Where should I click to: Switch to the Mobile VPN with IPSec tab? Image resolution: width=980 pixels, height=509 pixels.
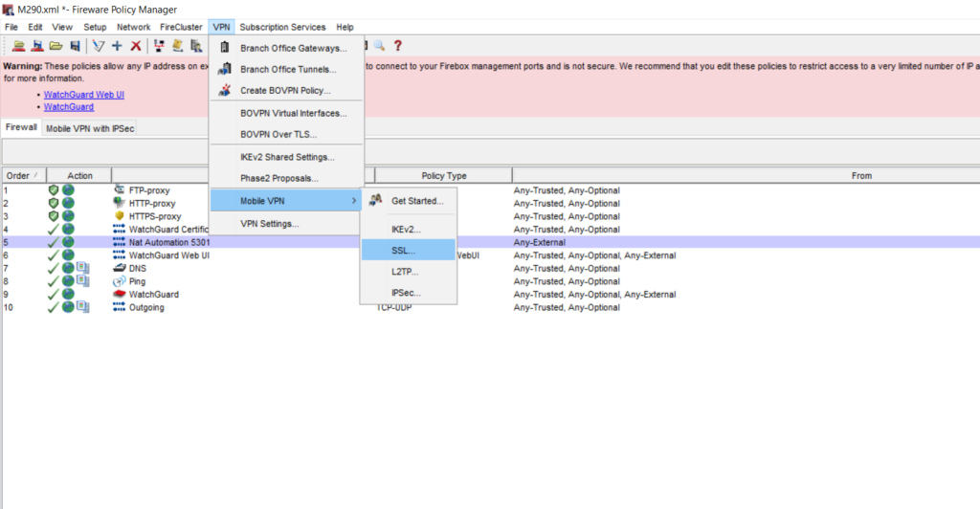pos(90,128)
